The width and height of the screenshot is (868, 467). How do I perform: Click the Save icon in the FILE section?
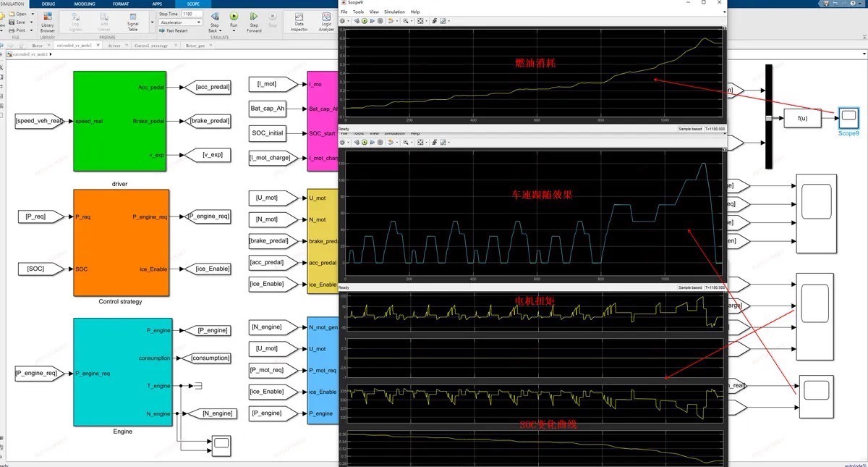click(12, 22)
